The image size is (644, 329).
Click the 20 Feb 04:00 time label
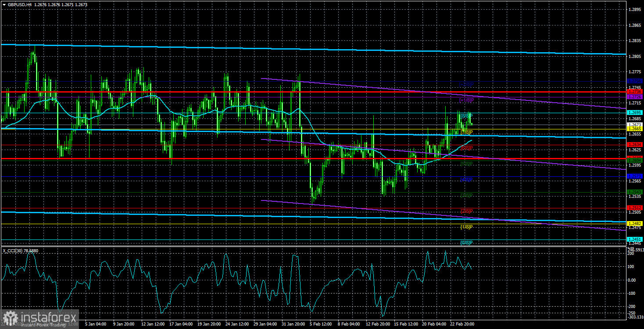click(x=435, y=324)
